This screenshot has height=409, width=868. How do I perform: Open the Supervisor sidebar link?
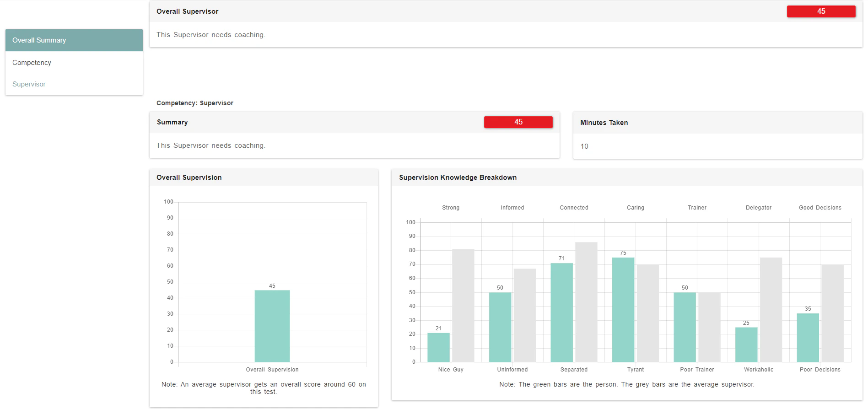29,84
